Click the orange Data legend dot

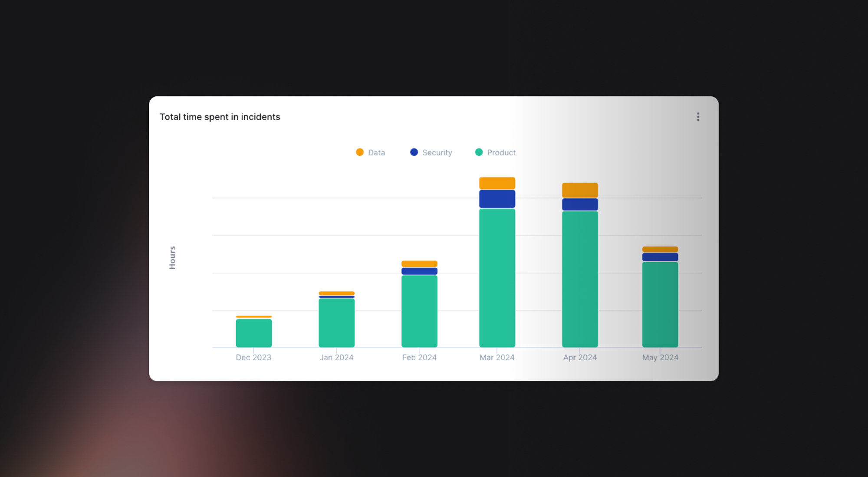[x=360, y=152]
